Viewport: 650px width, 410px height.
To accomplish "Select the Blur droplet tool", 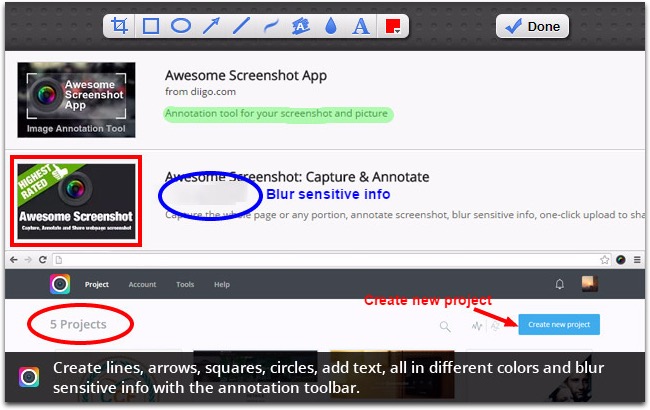I will click(331, 26).
